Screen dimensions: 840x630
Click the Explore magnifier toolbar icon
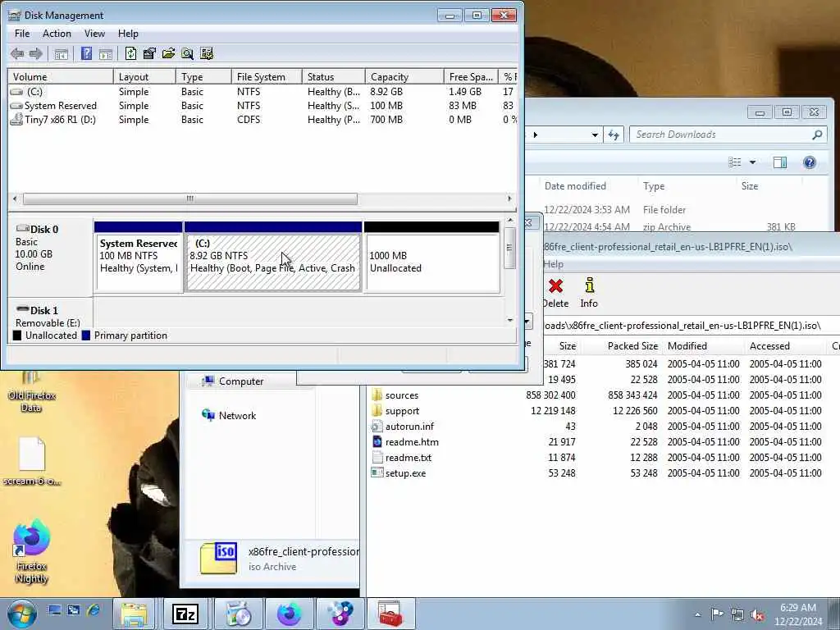pos(187,53)
